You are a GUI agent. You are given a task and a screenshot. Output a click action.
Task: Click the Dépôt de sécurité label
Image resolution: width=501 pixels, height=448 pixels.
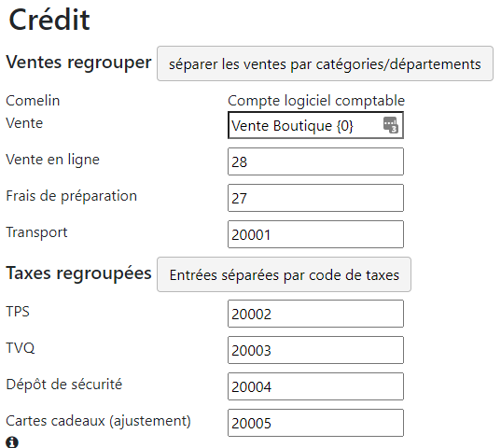click(63, 385)
